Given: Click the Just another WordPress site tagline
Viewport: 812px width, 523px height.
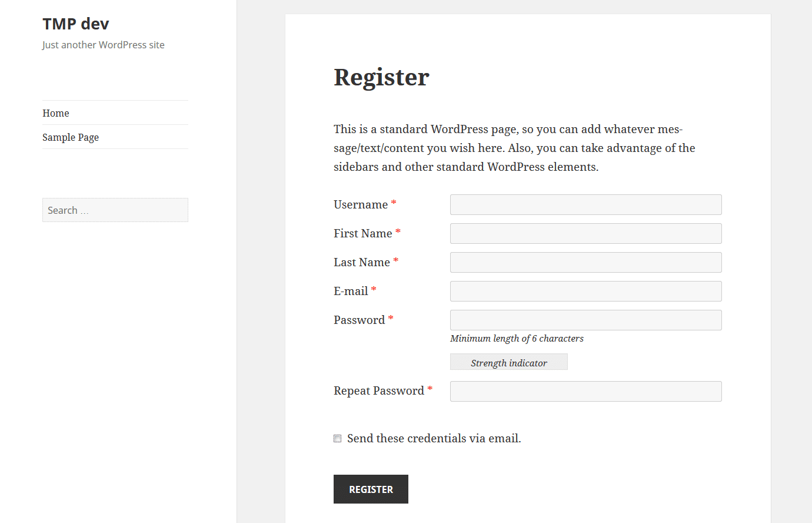Looking at the screenshot, I should 103,44.
